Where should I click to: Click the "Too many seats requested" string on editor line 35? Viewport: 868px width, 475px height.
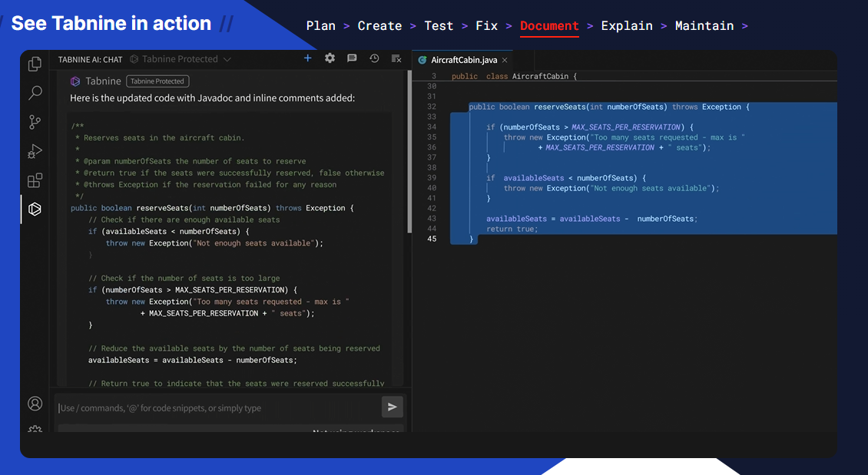(667, 137)
